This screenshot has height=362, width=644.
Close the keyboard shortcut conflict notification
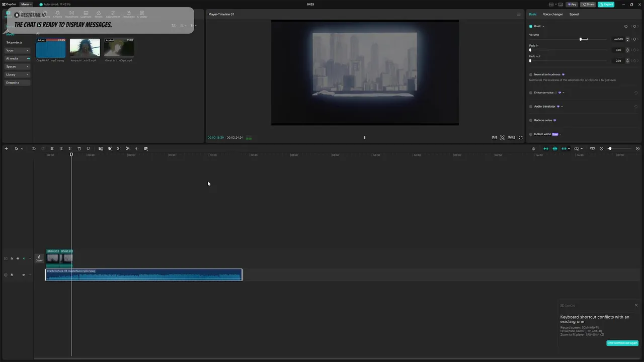pos(636,305)
